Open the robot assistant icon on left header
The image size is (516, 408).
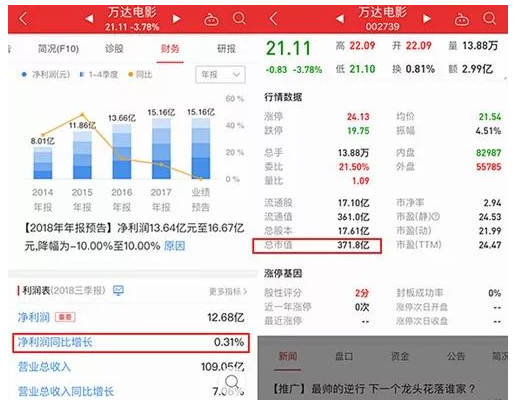tap(211, 19)
